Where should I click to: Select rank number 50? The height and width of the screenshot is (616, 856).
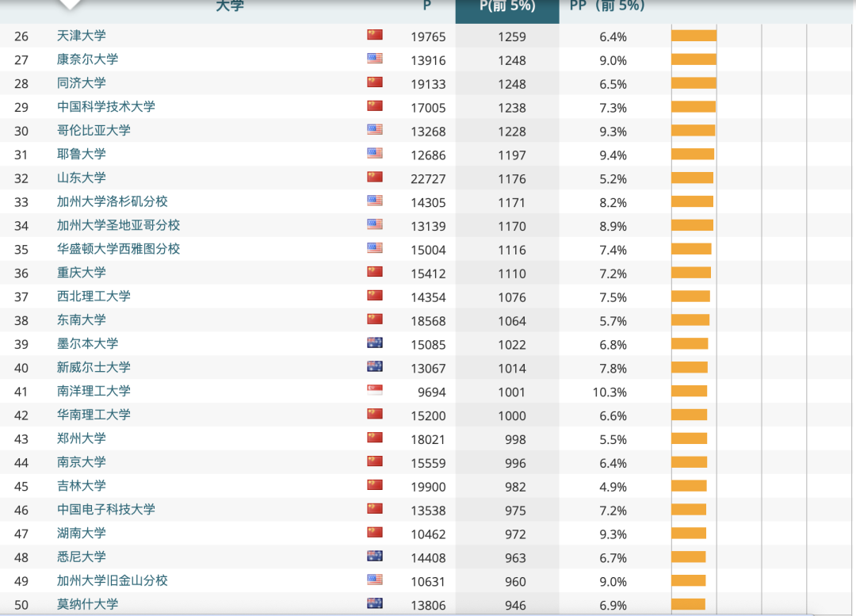(x=21, y=605)
